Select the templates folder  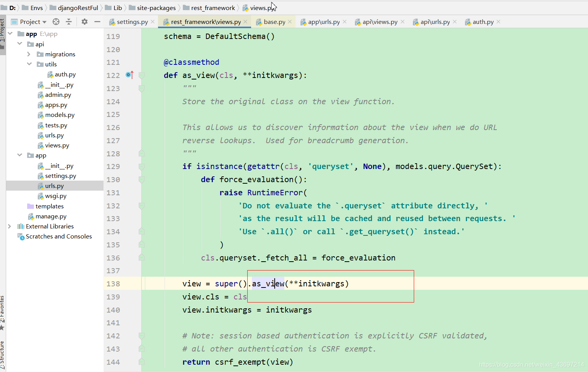coord(46,206)
